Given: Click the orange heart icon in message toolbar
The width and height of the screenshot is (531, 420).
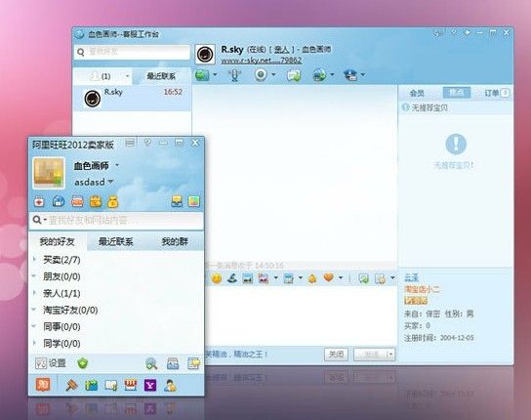Looking at the screenshot, I should (x=329, y=278).
